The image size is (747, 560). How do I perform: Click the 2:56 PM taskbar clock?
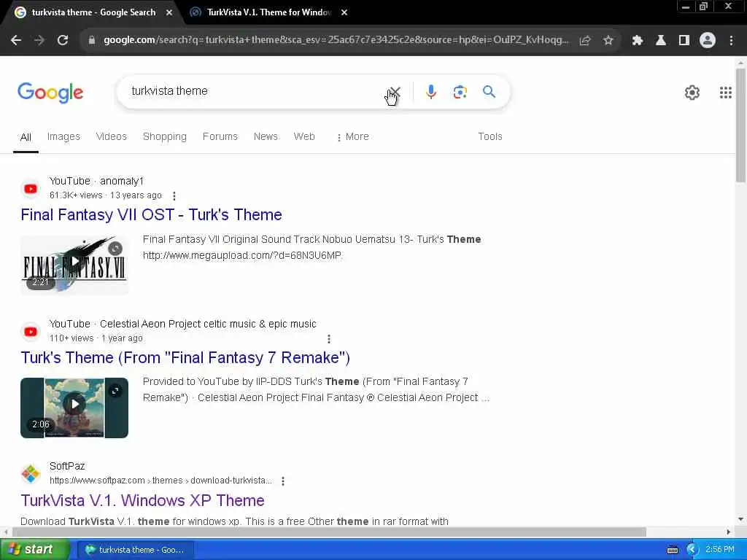click(x=720, y=550)
